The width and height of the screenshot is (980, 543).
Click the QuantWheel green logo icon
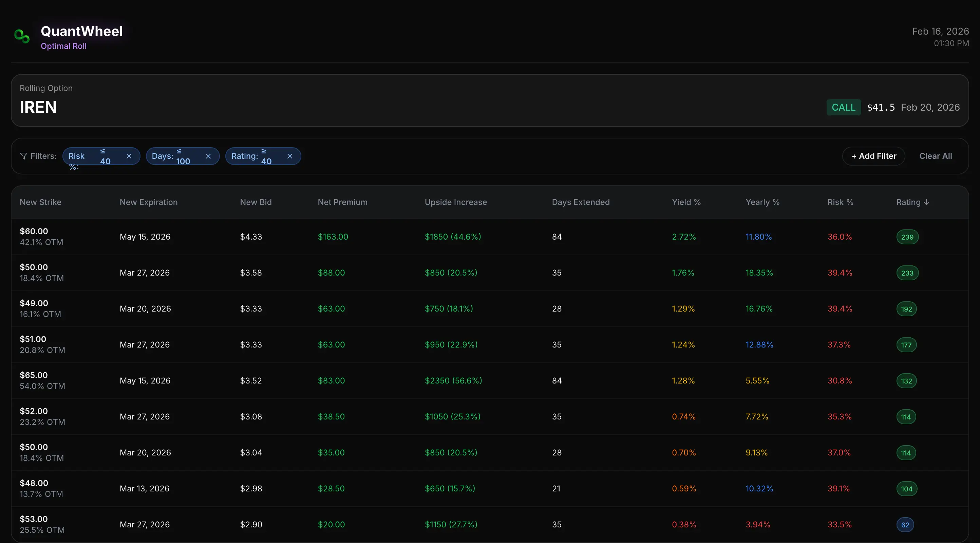[x=22, y=37]
